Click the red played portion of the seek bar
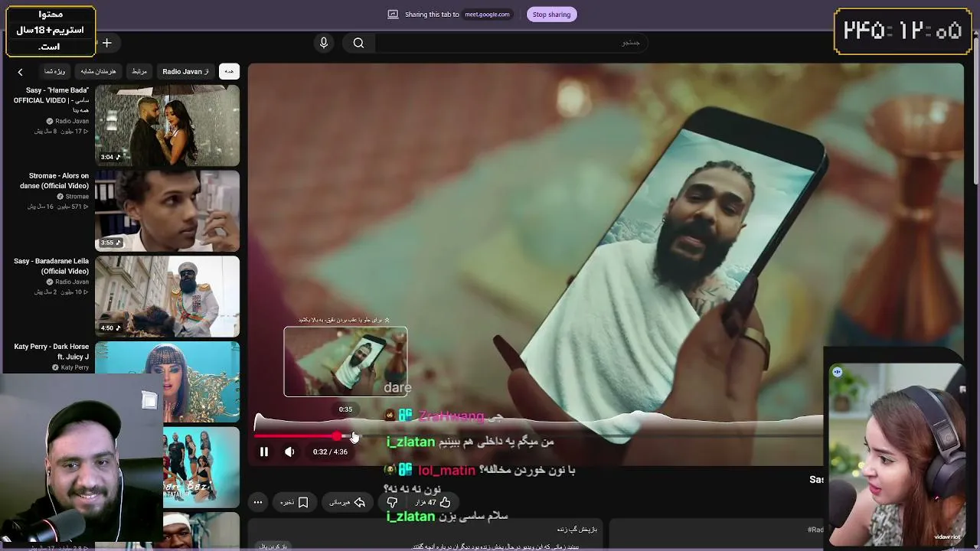This screenshot has width=980, height=551. click(295, 436)
